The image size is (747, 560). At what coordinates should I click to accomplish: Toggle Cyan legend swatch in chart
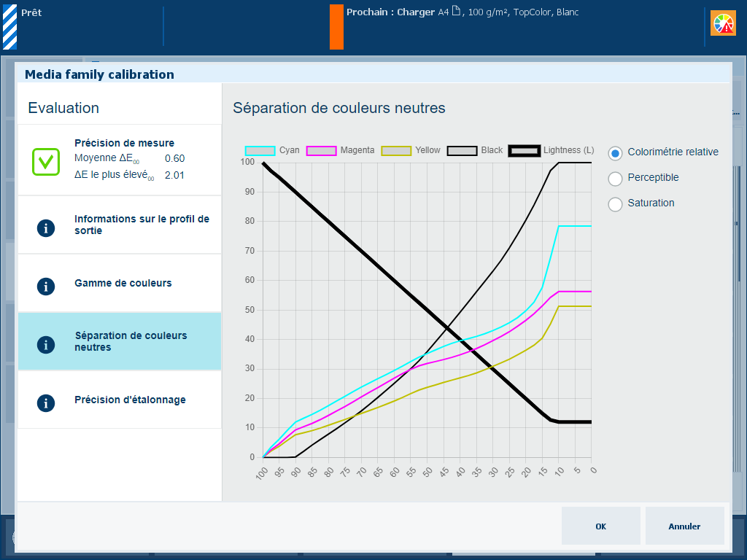pos(260,151)
